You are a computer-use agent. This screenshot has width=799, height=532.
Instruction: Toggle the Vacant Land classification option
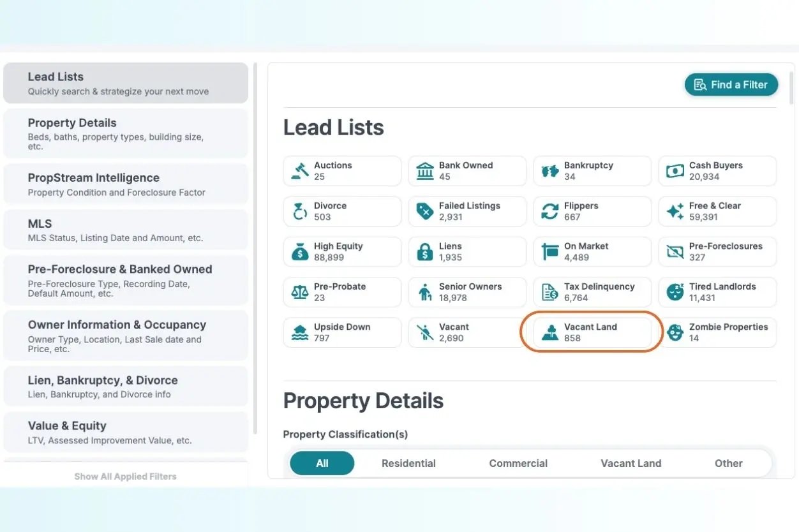631,463
